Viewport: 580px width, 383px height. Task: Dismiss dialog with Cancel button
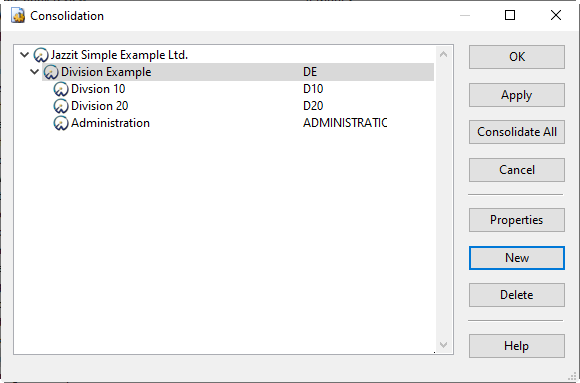pyautogui.click(x=517, y=170)
